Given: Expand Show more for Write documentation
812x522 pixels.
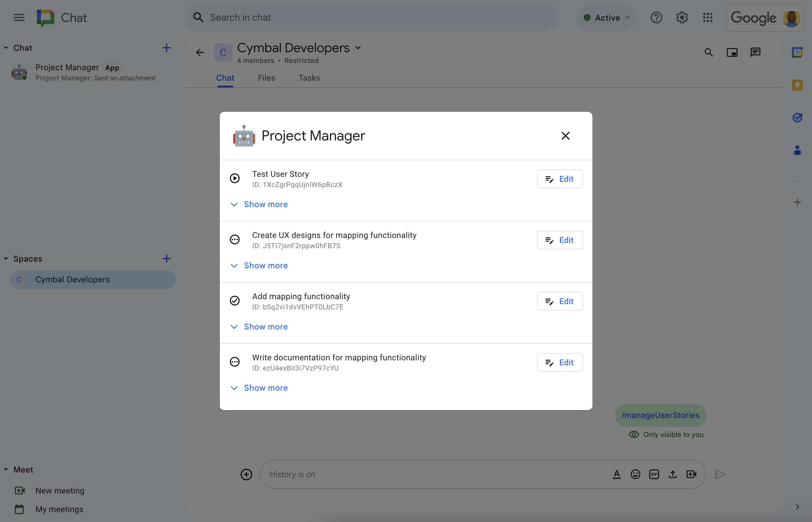Looking at the screenshot, I should click(x=266, y=388).
